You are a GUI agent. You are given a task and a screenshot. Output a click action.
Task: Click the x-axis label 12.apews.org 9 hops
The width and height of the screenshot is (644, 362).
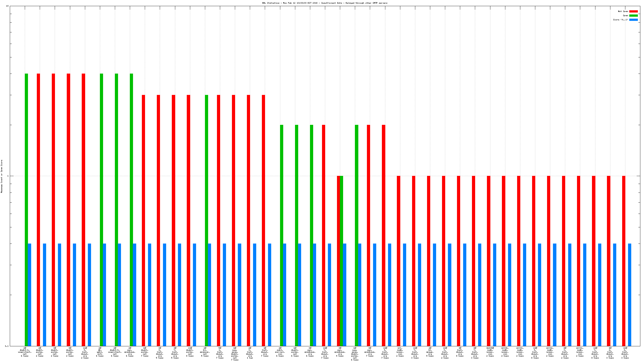430,352
